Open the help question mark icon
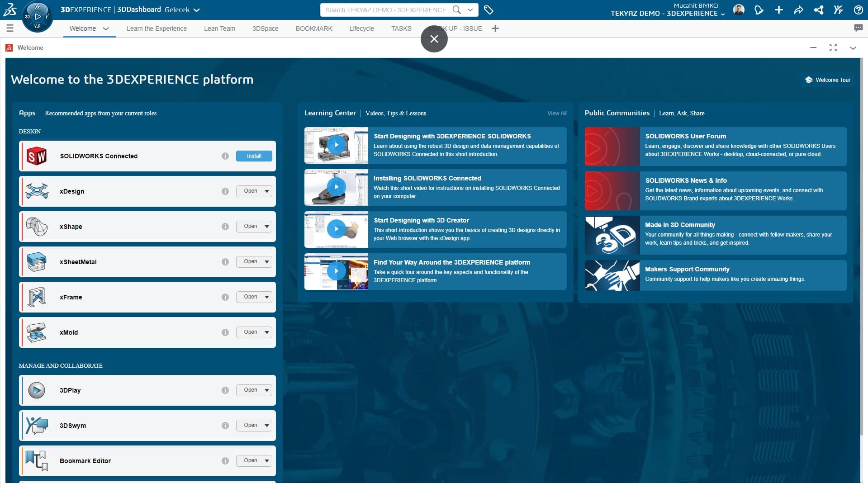Image resolution: width=868 pixels, height=488 pixels. tap(858, 9)
